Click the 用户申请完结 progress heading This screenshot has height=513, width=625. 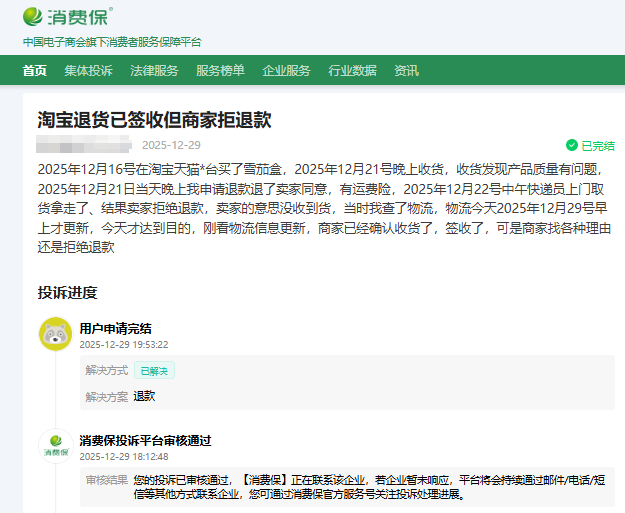[116, 328]
